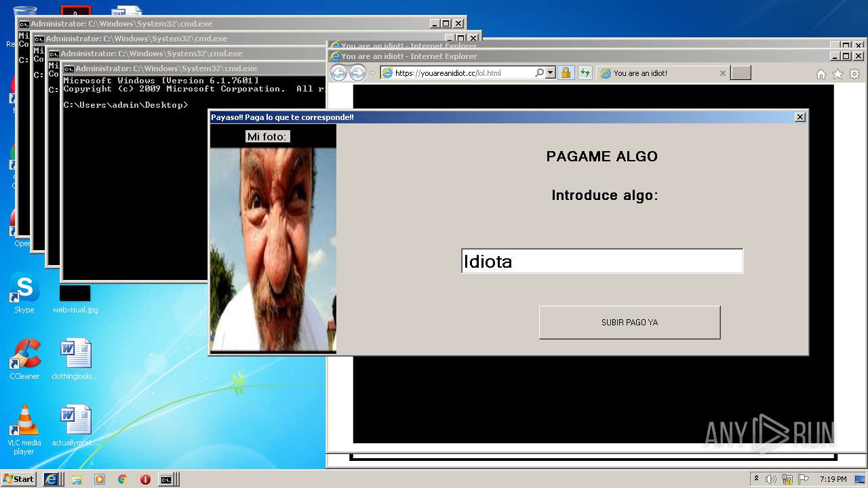Go back in Internet Explorer
Viewport: 868px width, 488px height.
click(x=338, y=73)
